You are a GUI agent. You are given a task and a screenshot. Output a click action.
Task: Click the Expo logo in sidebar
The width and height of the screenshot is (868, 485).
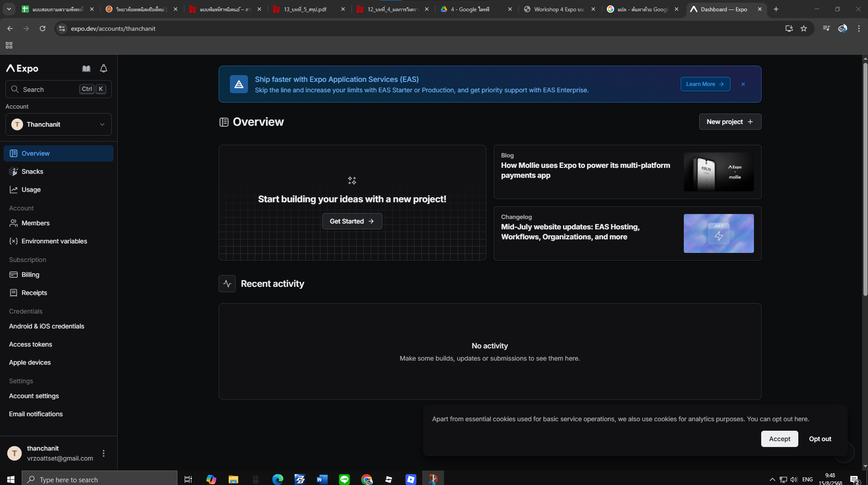(22, 68)
